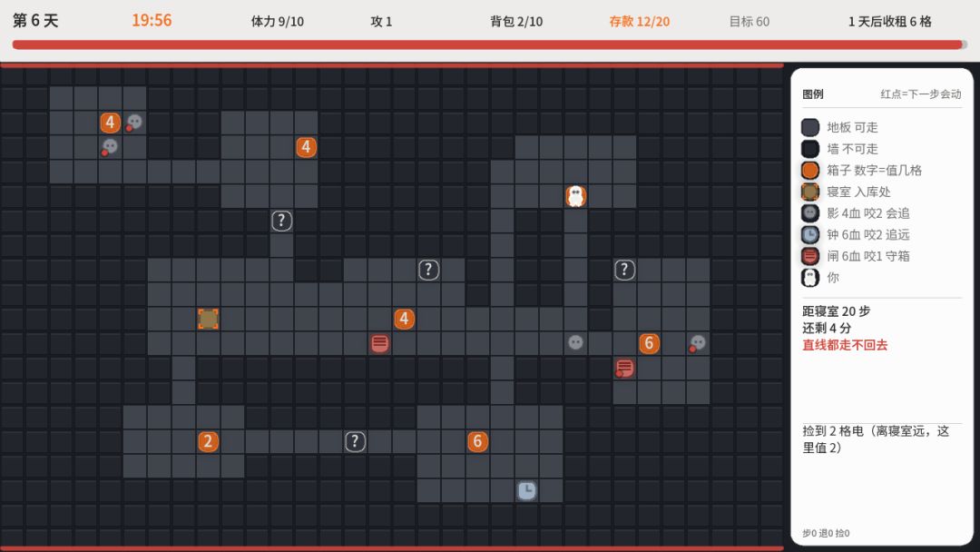Select the 体力 9/10 stamina stat
This screenshot has width=980, height=552.
click(x=278, y=21)
